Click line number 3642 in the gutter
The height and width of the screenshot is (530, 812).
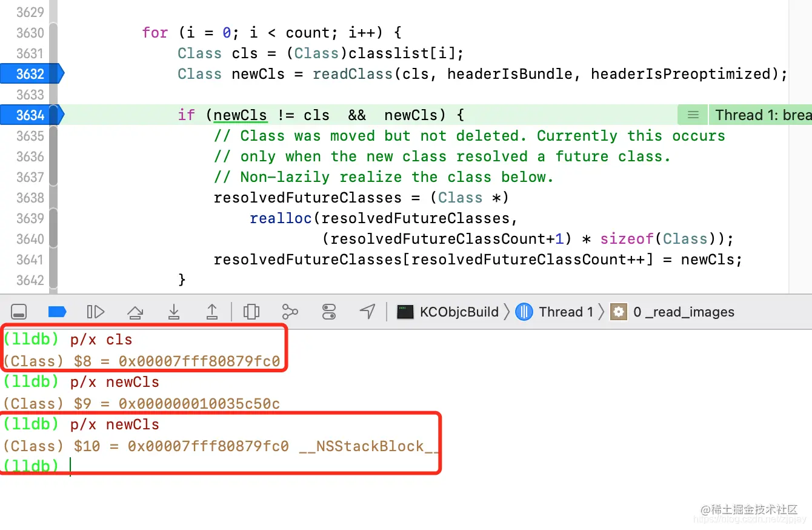pyautogui.click(x=30, y=280)
